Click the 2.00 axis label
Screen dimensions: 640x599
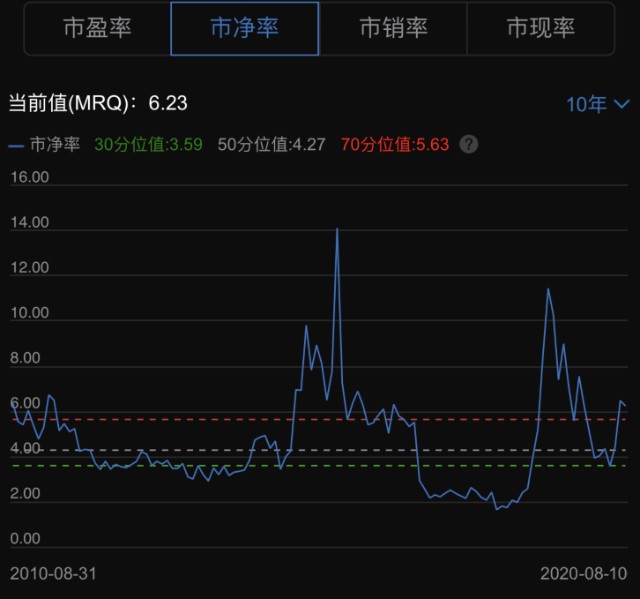(25, 494)
